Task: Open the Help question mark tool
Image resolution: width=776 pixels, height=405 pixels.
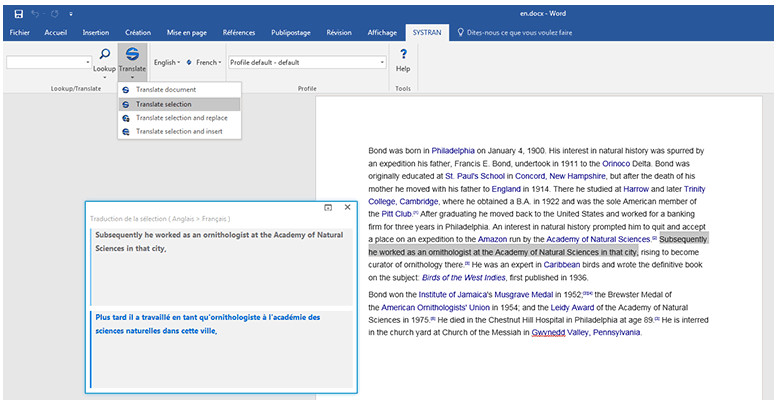Action: coord(403,54)
